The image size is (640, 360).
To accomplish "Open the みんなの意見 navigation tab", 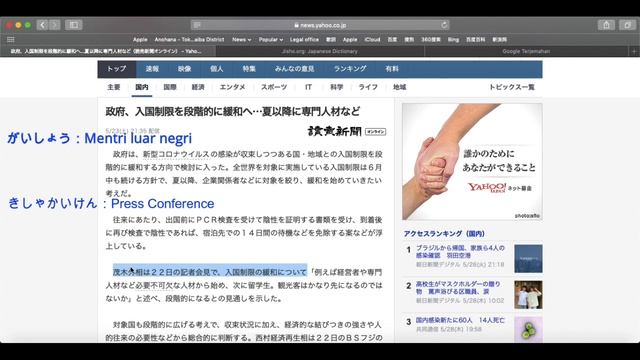I will tap(294, 69).
